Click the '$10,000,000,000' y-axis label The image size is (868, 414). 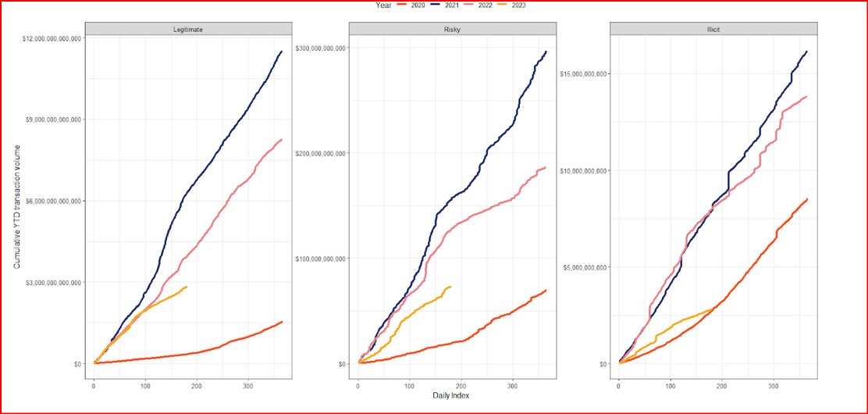[585, 171]
